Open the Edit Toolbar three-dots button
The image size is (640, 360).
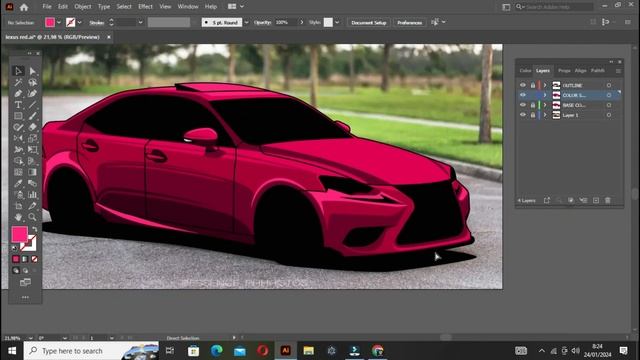click(x=25, y=297)
